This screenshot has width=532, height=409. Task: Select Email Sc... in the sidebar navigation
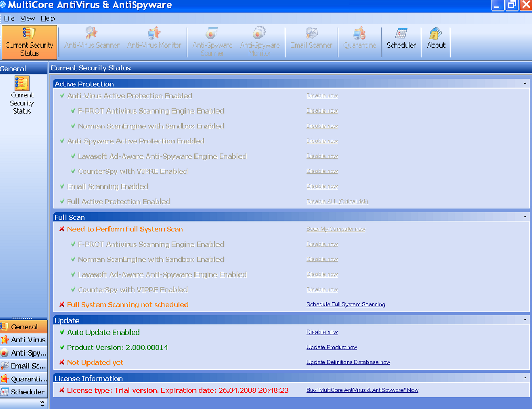coord(24,366)
